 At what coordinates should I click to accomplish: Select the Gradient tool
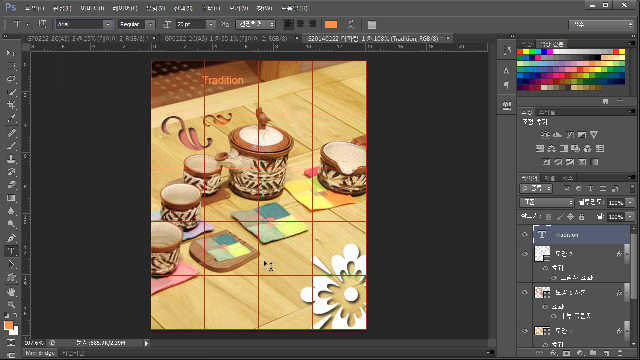[x=11, y=198]
